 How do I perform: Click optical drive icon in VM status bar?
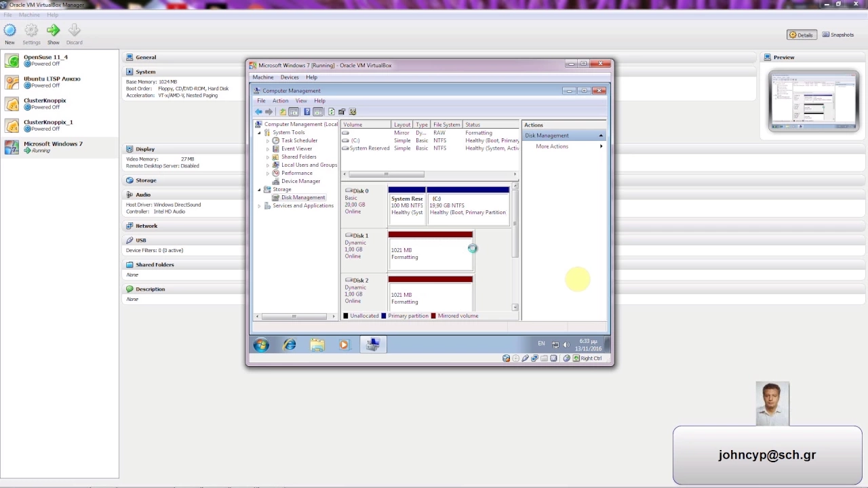point(515,359)
